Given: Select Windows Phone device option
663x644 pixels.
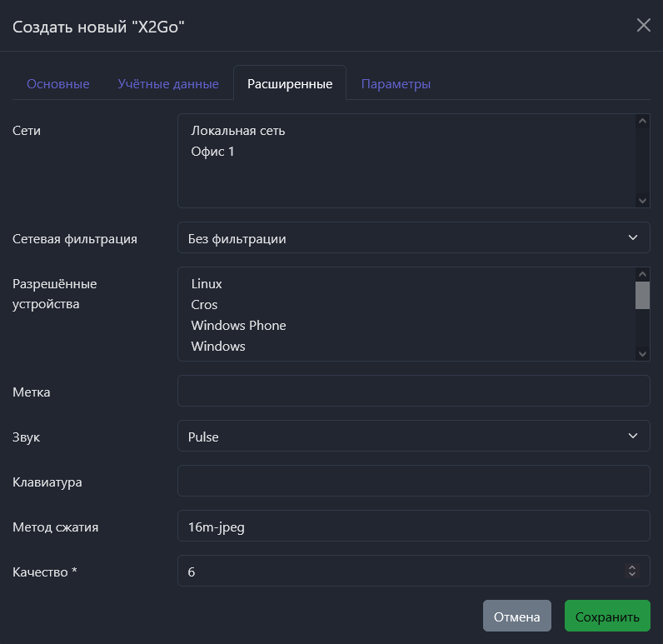Looking at the screenshot, I should pos(238,326).
